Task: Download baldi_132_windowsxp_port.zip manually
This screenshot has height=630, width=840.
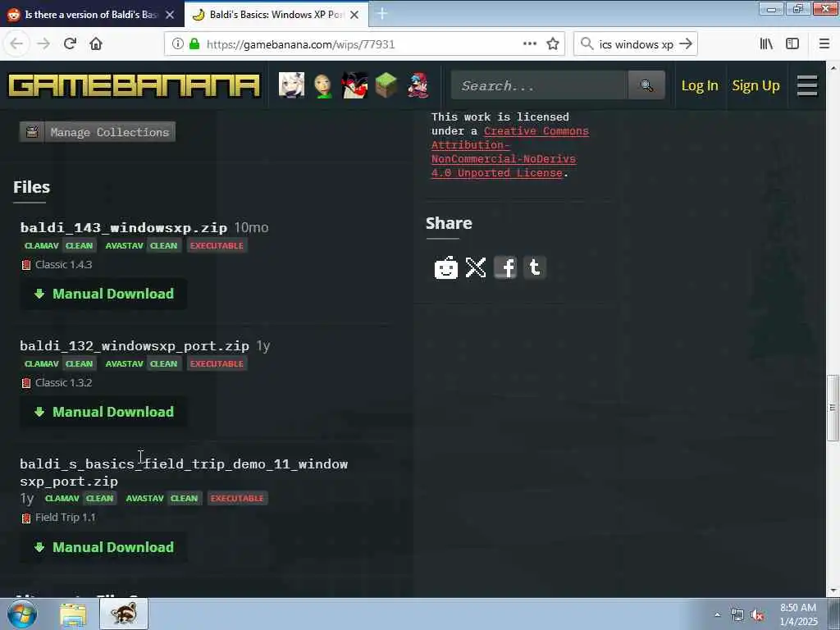Action: [104, 412]
